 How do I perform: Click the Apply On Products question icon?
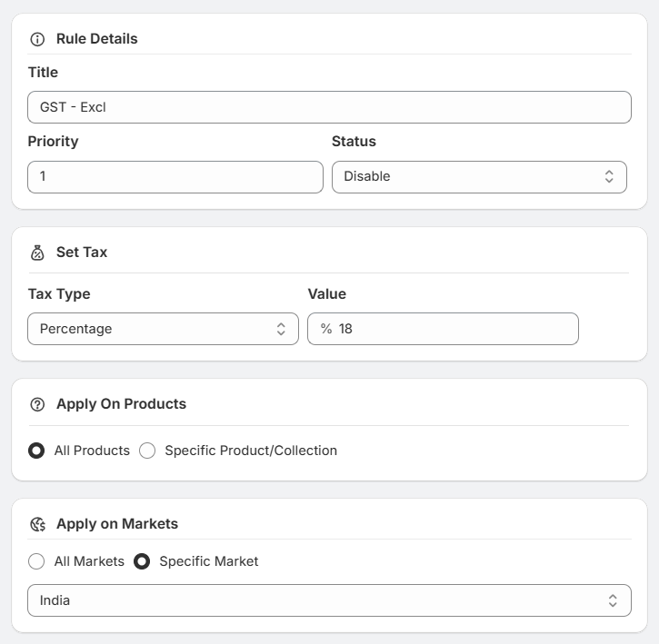(x=37, y=404)
